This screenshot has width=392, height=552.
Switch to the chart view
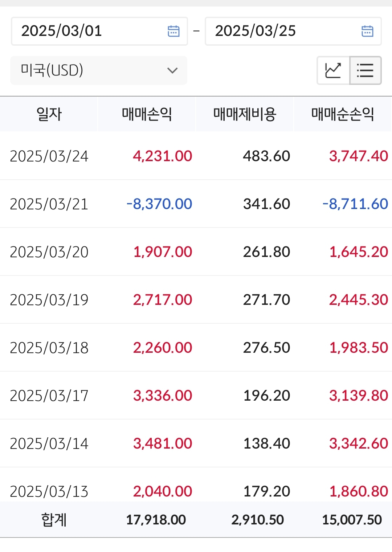point(333,70)
